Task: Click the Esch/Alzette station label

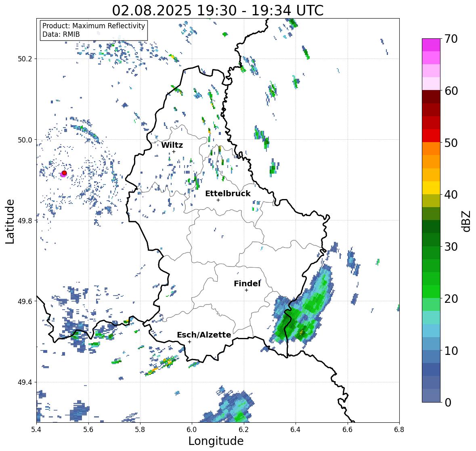Action: tap(204, 335)
